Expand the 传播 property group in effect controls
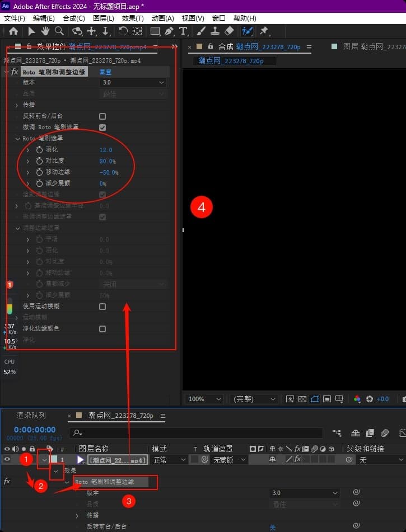 coord(17,105)
